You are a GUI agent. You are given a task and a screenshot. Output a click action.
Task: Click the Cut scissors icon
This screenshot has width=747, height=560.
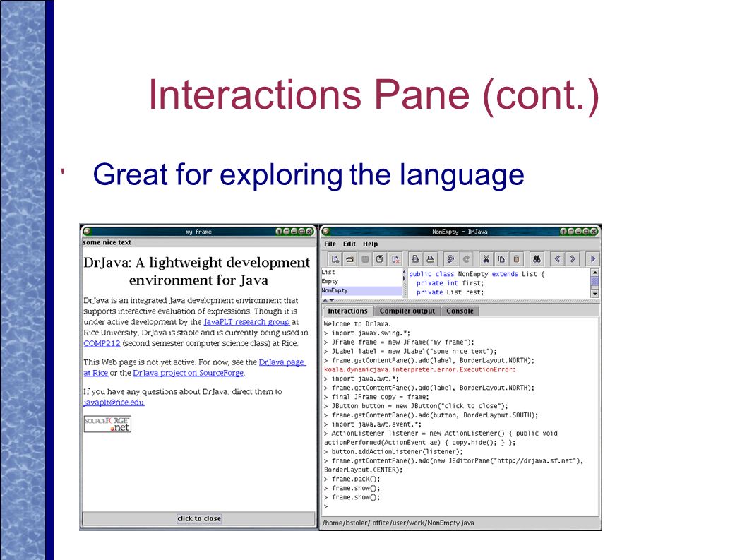(486, 258)
